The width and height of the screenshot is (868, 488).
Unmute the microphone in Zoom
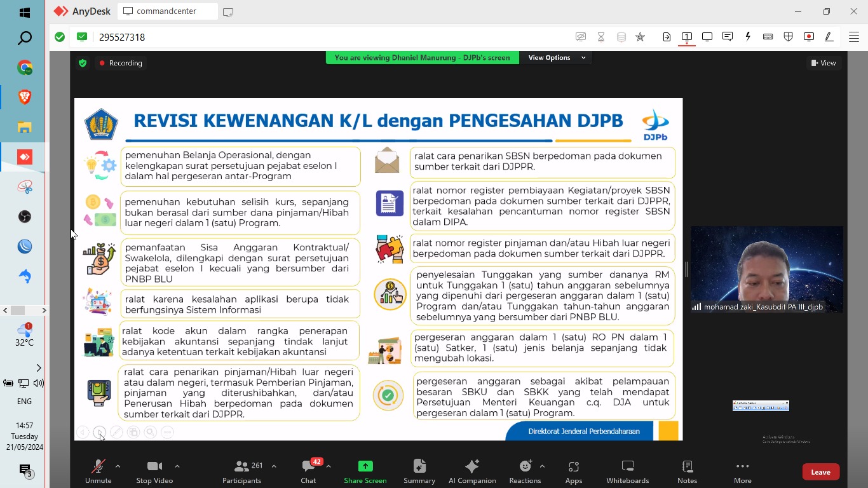[x=98, y=471]
